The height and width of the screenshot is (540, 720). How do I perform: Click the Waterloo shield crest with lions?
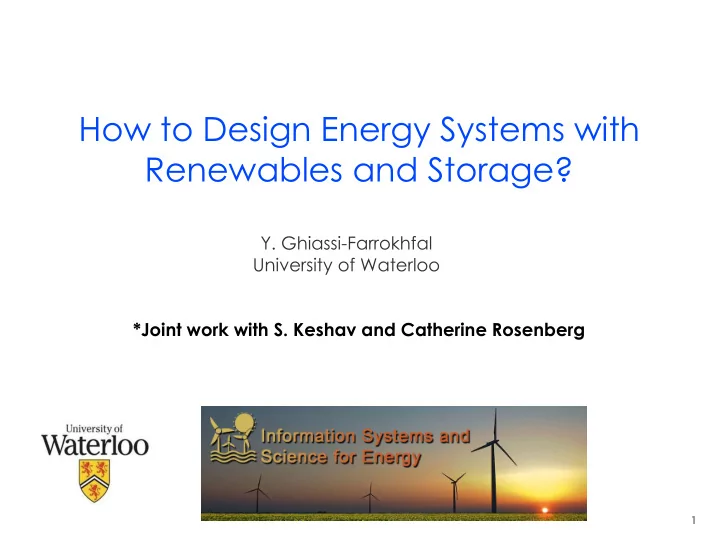[95, 482]
